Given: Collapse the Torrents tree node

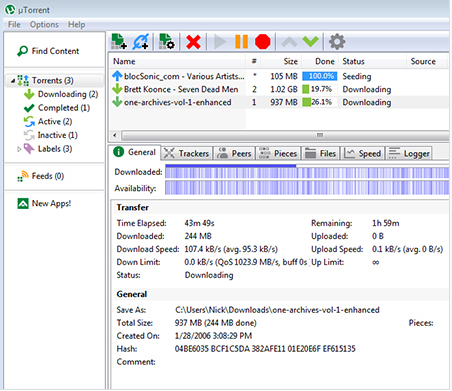Looking at the screenshot, I should [13, 81].
